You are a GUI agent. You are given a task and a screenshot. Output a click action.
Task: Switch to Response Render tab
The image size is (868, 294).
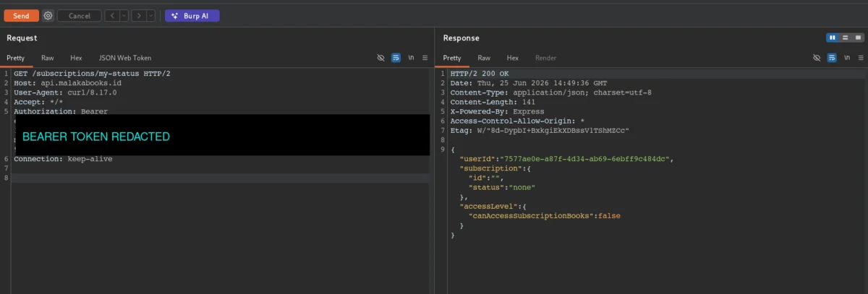click(546, 58)
